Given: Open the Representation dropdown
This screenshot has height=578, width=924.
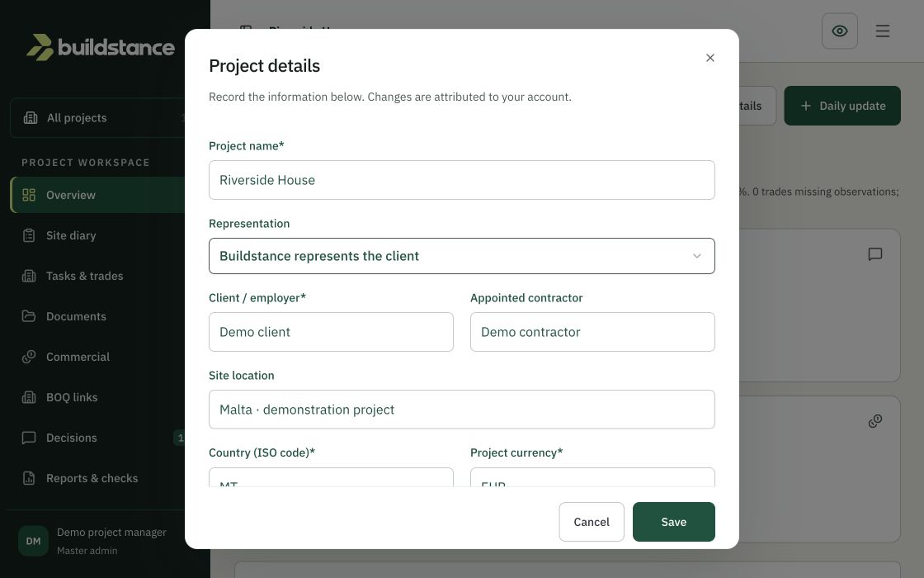Looking at the screenshot, I should click(x=461, y=256).
